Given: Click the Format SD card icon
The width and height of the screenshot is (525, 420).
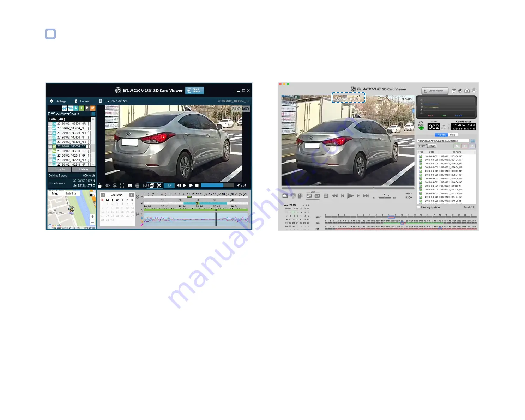Looking at the screenshot, I should (76, 101).
